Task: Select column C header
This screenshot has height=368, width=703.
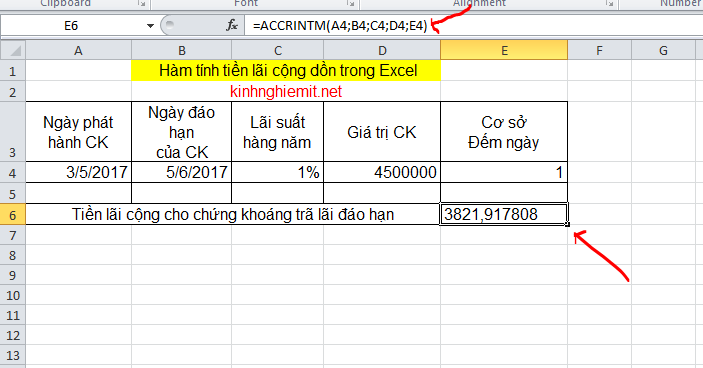Action: (278, 50)
